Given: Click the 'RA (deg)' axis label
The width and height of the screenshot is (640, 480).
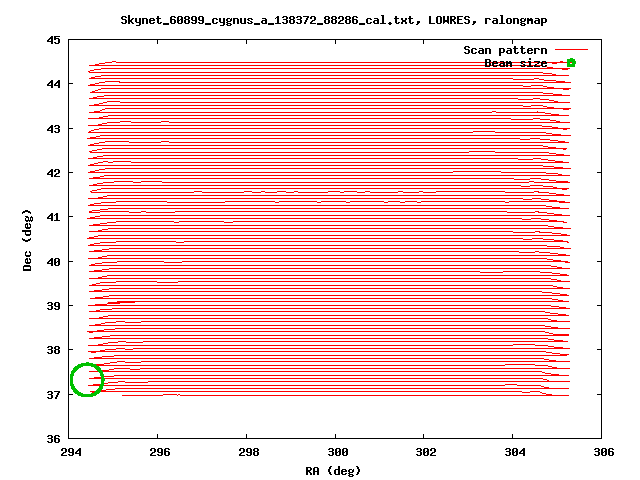Looking at the screenshot, I should [333, 471].
